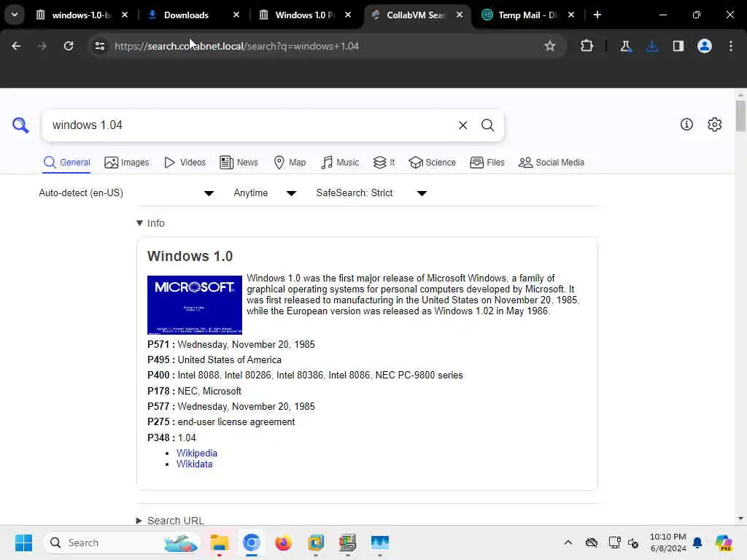The height and width of the screenshot is (560, 747).
Task: Collapse the Info section
Action: click(150, 223)
